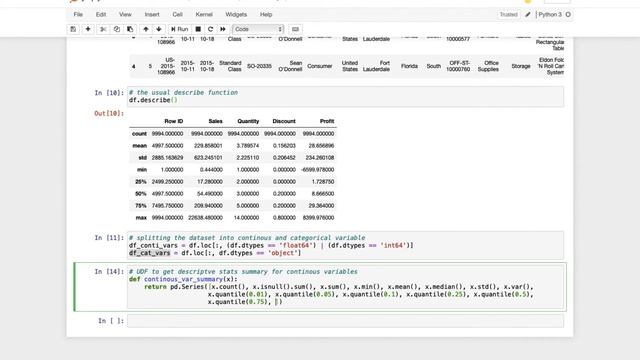Paste cells below
The image size is (640, 360).
pos(130,29)
